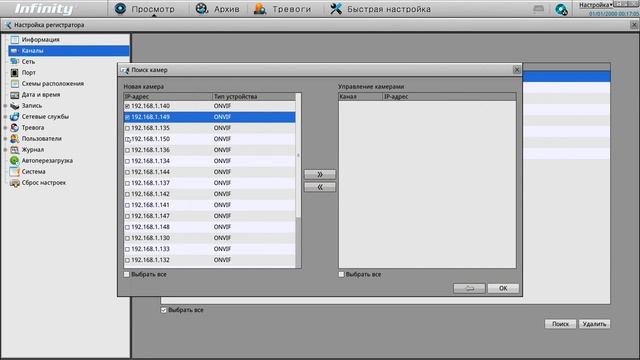Expand the Запись tree node

(5, 106)
